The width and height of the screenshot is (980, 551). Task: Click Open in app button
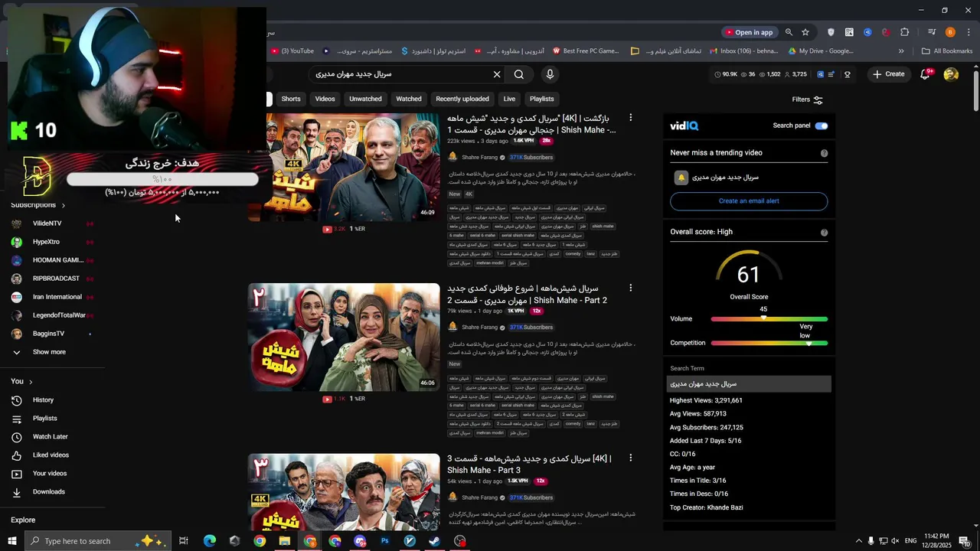(x=750, y=32)
